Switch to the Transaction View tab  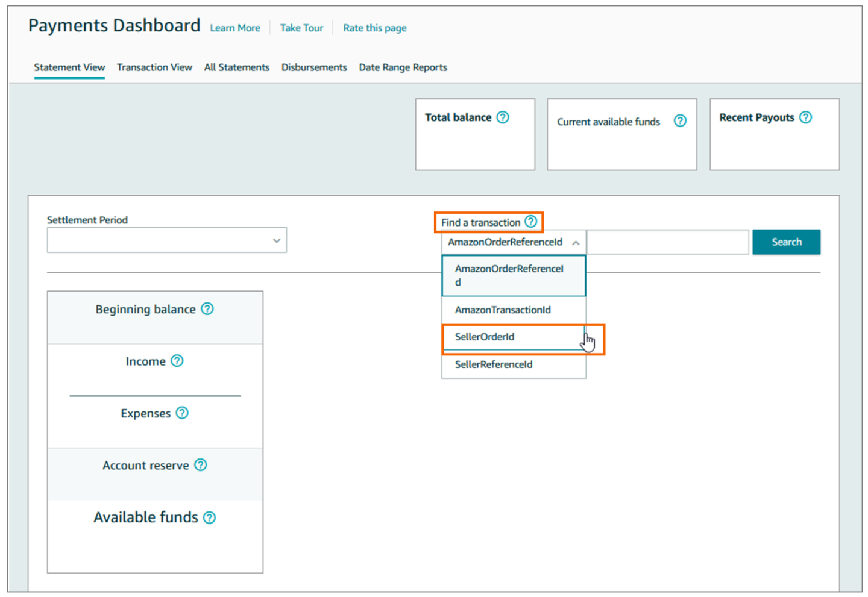154,67
